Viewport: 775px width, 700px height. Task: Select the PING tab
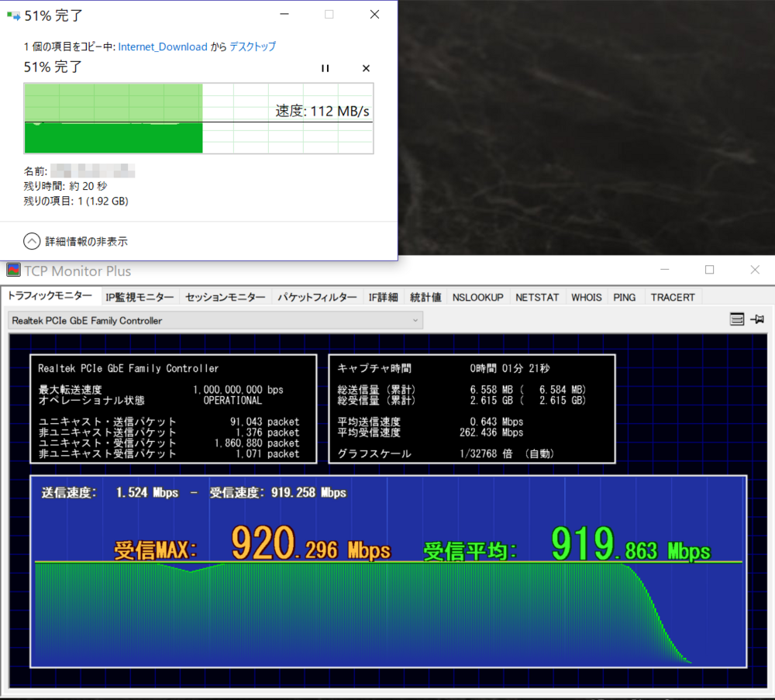[x=624, y=297]
